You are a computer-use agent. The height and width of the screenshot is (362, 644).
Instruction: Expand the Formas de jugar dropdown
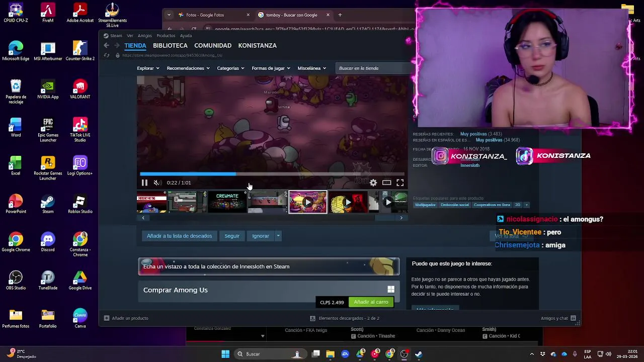coord(271,68)
